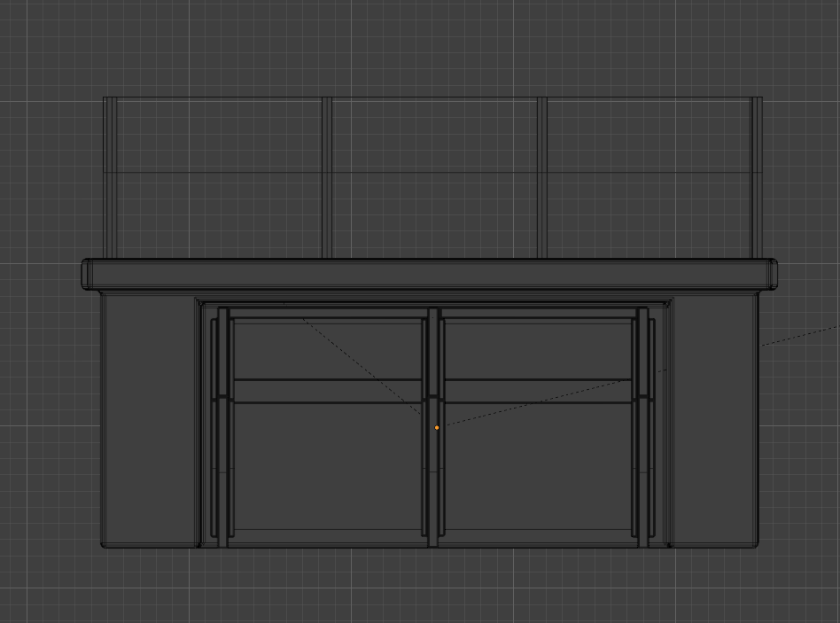Select the leftmost rooftop railing post
The image size is (840, 623).
point(111,178)
